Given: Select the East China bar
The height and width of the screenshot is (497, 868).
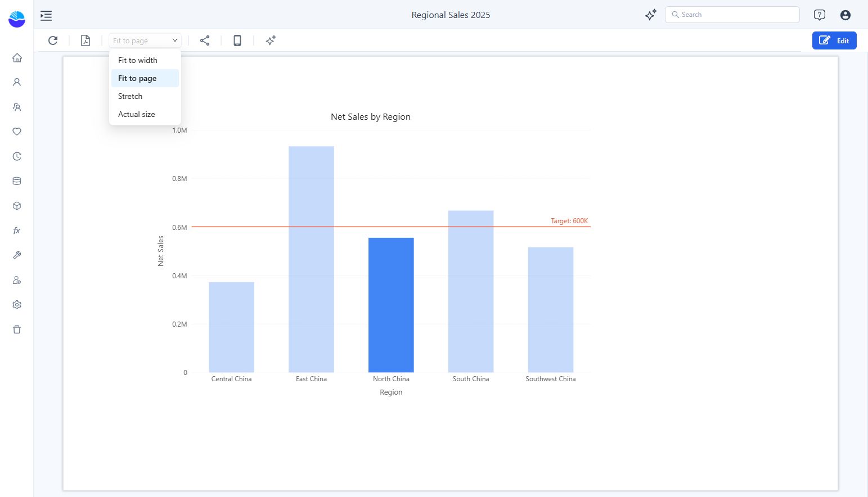Looking at the screenshot, I should (311, 259).
